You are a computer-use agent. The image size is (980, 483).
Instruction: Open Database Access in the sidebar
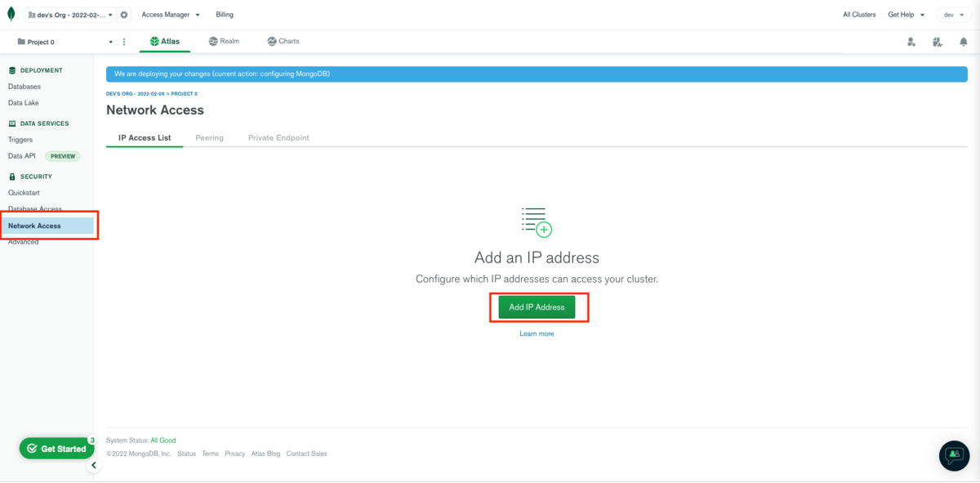[35, 209]
